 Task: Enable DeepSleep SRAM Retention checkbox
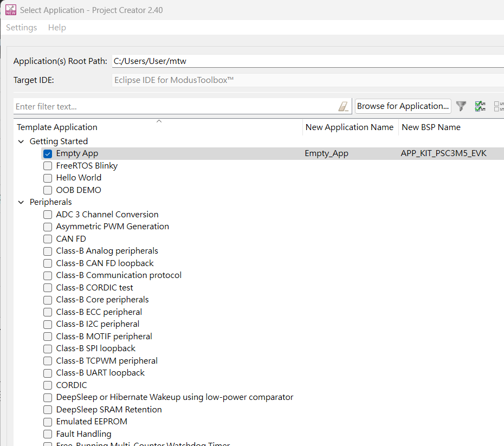48,410
